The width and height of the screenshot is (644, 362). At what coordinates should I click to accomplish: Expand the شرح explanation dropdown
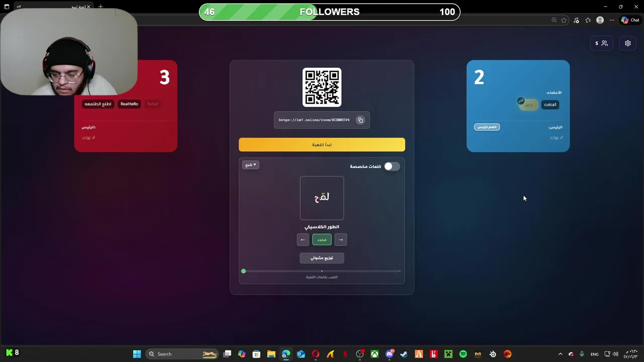click(251, 165)
